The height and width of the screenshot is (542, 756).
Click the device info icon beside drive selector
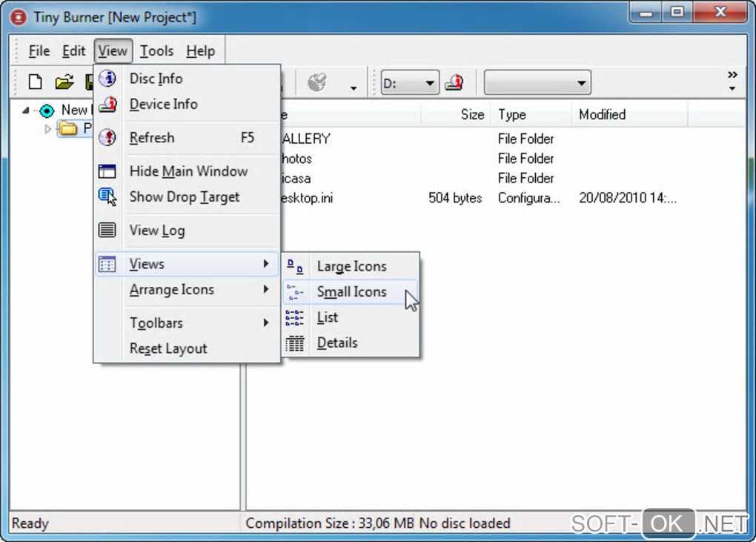[x=454, y=83]
